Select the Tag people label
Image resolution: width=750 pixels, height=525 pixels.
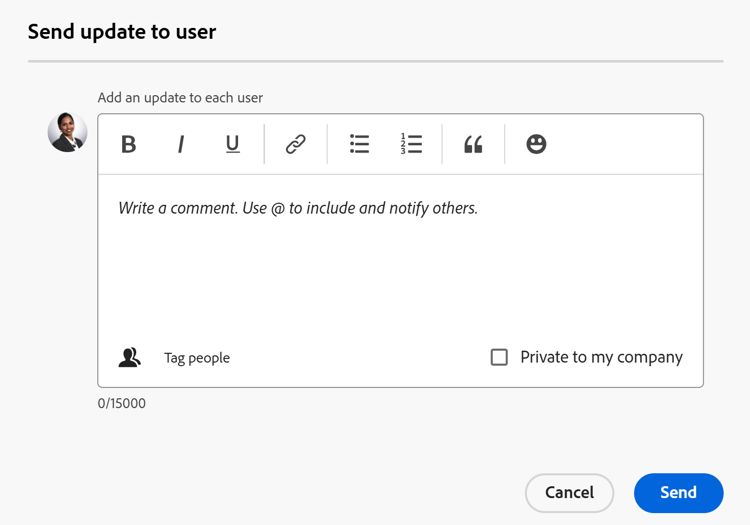[x=197, y=357]
